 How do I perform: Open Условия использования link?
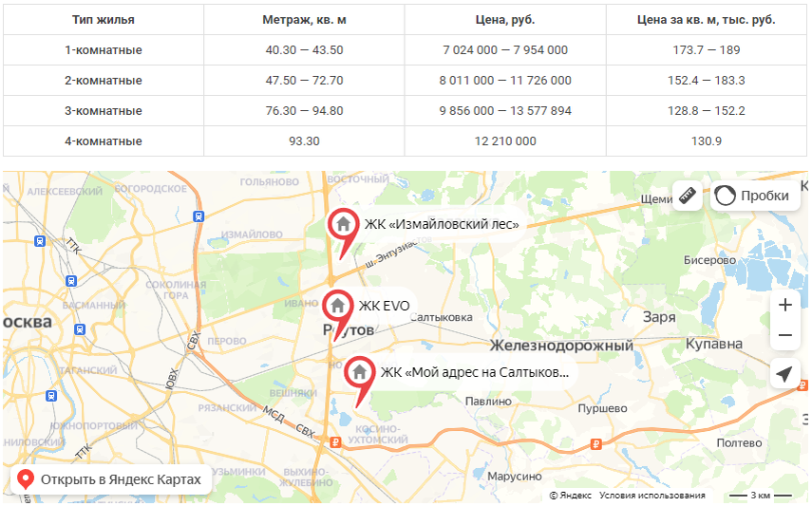[x=652, y=496]
